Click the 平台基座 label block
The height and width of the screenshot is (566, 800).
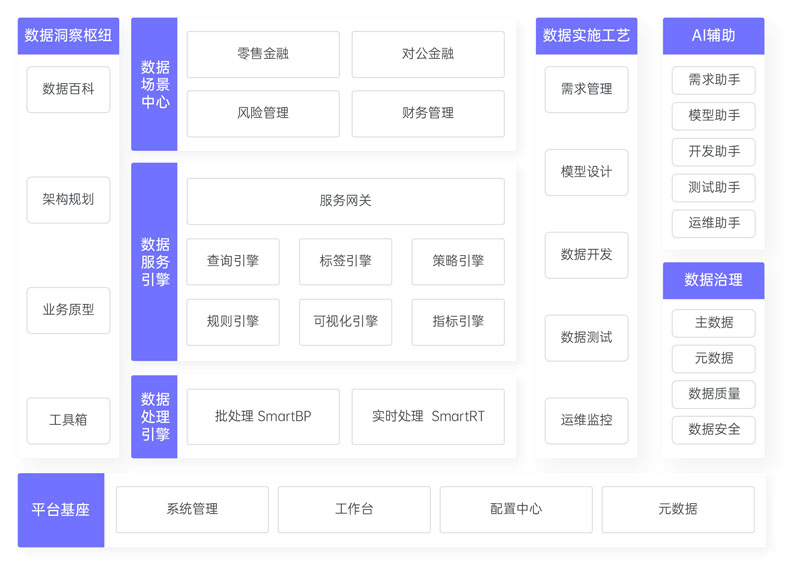point(61,510)
